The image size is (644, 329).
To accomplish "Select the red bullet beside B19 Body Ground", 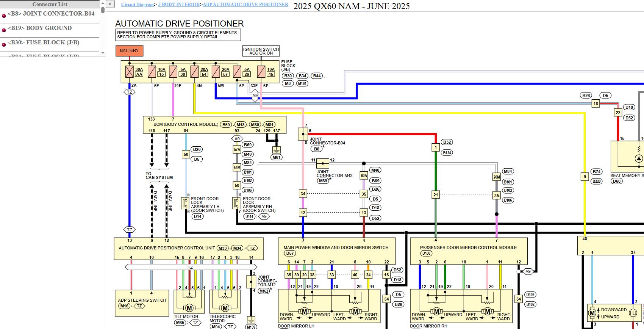I will point(4,30).
